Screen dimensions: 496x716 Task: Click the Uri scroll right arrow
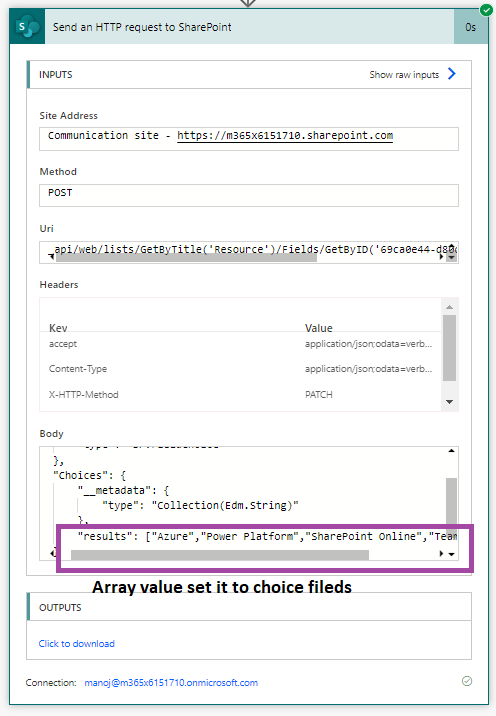click(441, 257)
